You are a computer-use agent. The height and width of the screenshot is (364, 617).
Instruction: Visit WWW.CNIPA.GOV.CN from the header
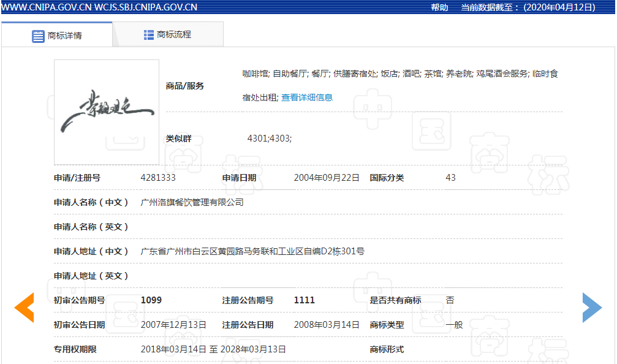click(46, 7)
